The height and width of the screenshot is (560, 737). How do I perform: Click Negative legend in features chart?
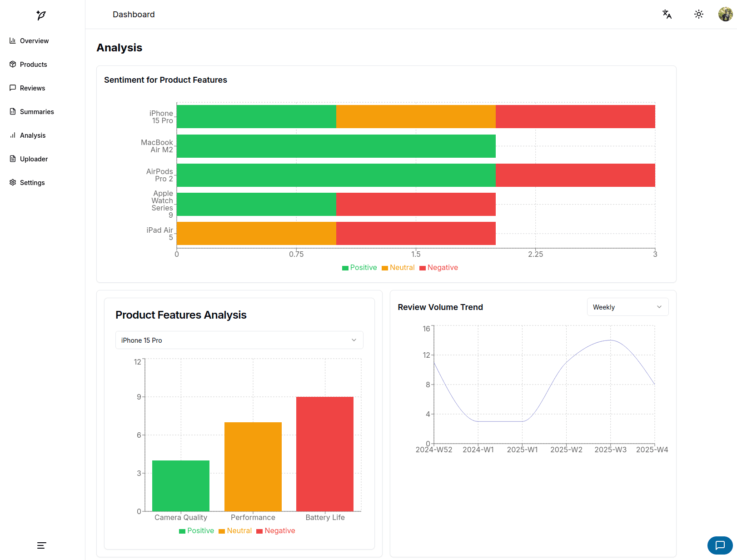(x=276, y=531)
